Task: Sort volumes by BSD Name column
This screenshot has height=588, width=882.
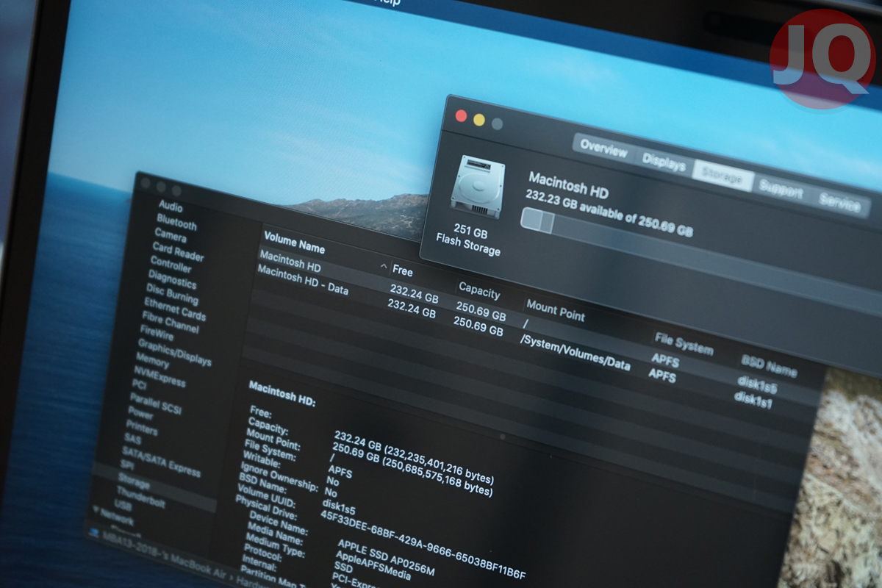Action: [770, 365]
